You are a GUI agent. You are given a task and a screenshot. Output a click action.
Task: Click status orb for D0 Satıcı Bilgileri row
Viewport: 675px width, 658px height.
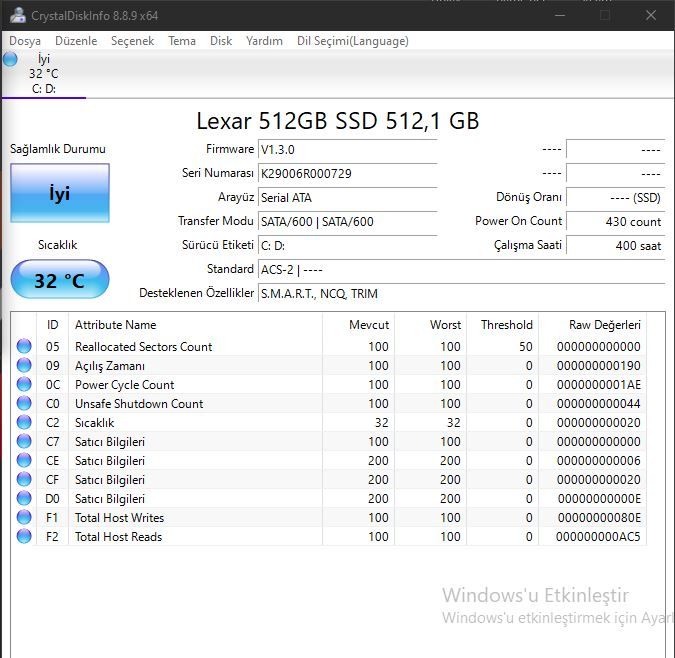[x=24, y=498]
